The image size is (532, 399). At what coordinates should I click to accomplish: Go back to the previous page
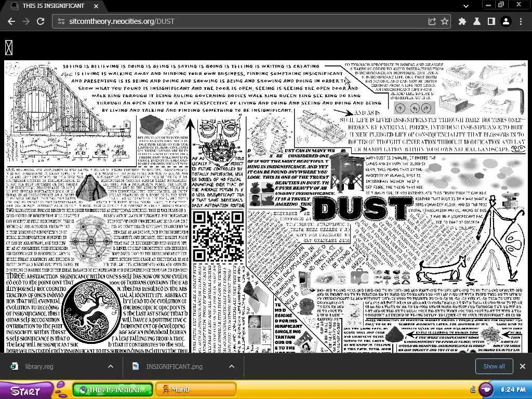coord(11,21)
